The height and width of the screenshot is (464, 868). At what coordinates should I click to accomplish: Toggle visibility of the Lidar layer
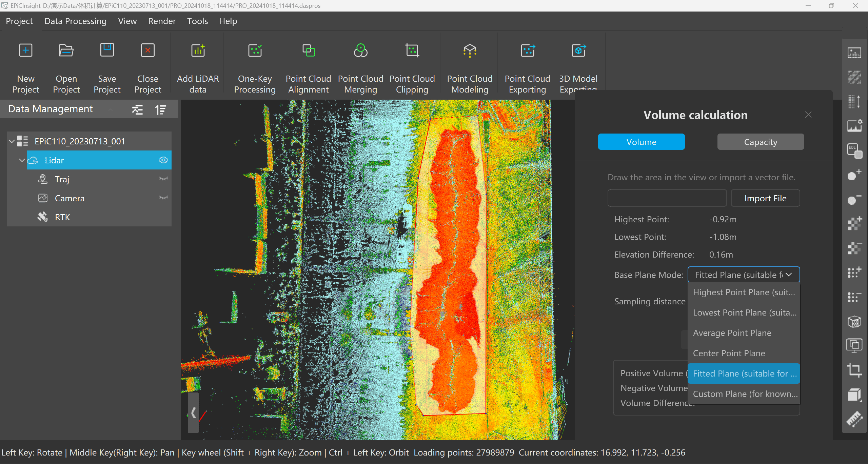click(163, 160)
